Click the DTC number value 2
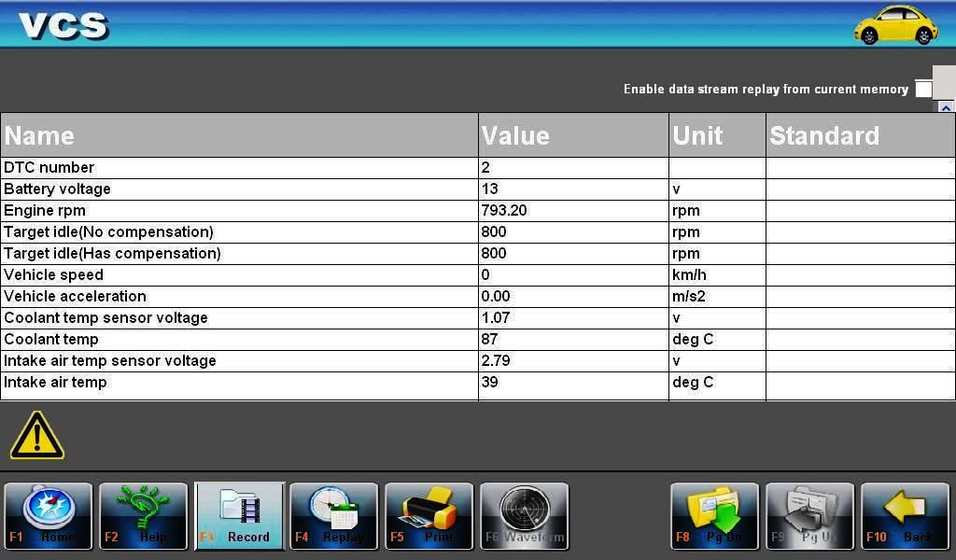Image resolution: width=956 pixels, height=560 pixels. point(485,168)
